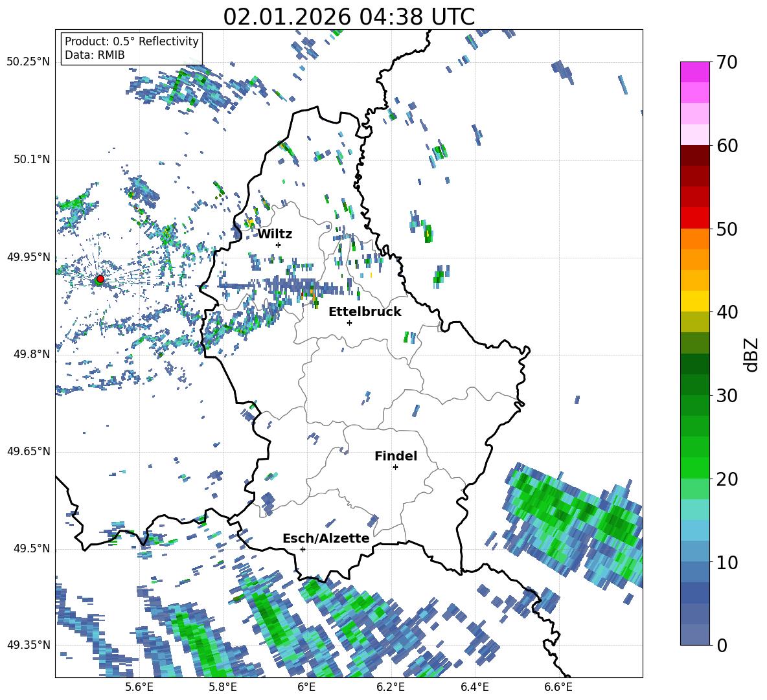Click the 60 tick label on colorbar

[727, 146]
